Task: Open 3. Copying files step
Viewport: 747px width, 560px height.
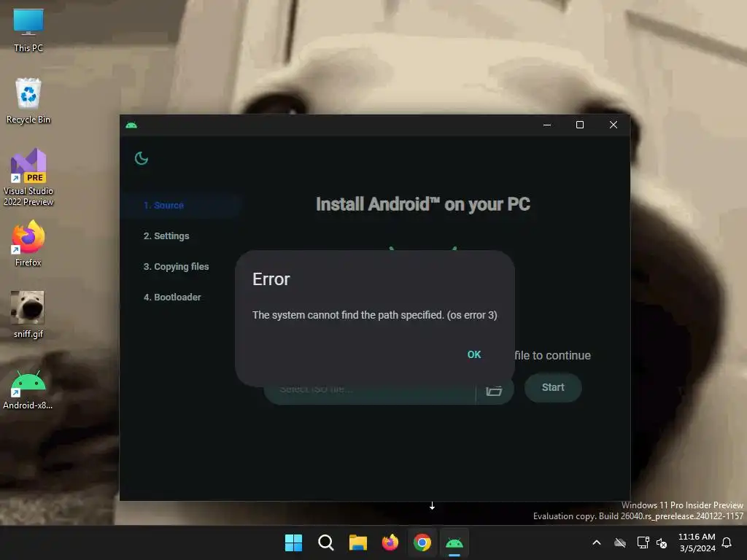Action: (x=177, y=267)
